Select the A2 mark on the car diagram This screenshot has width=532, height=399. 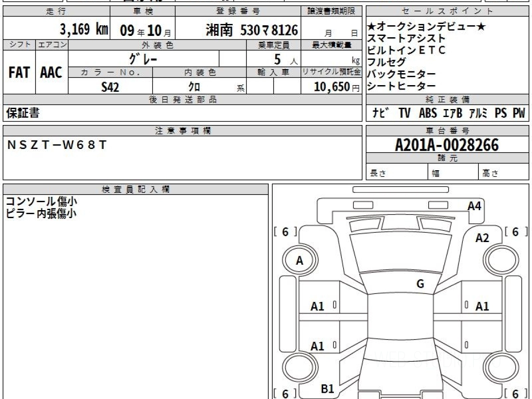pos(482,238)
